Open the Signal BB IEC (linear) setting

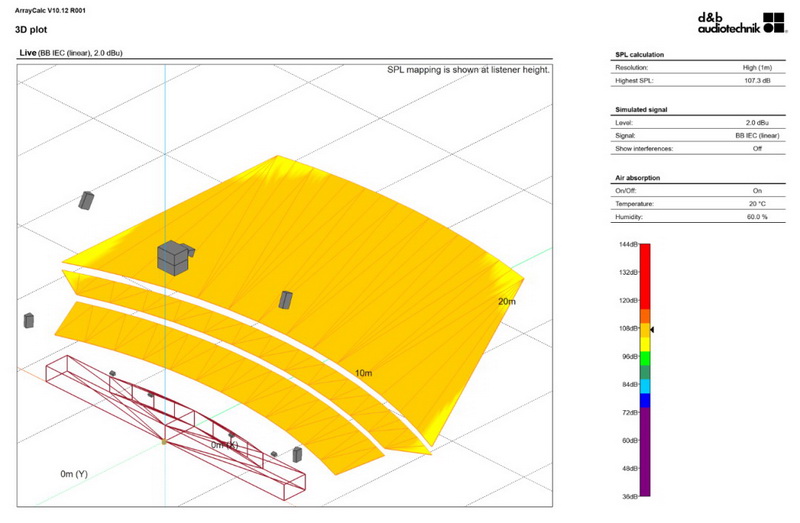(x=758, y=134)
